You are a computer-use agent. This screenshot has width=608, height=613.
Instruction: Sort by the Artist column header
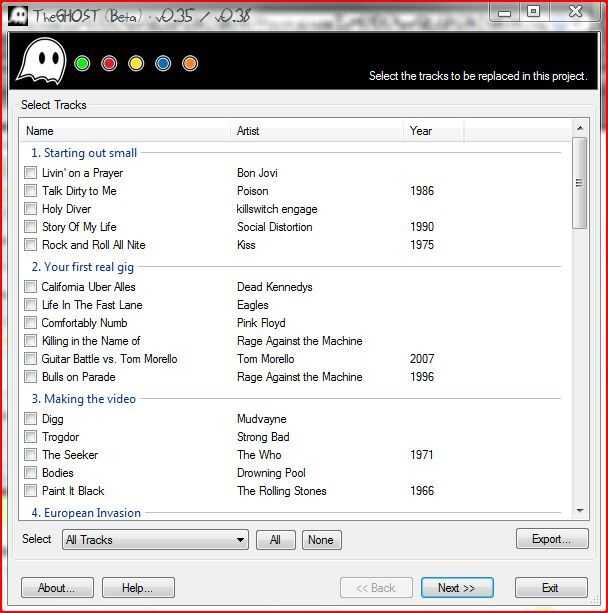[x=318, y=131]
